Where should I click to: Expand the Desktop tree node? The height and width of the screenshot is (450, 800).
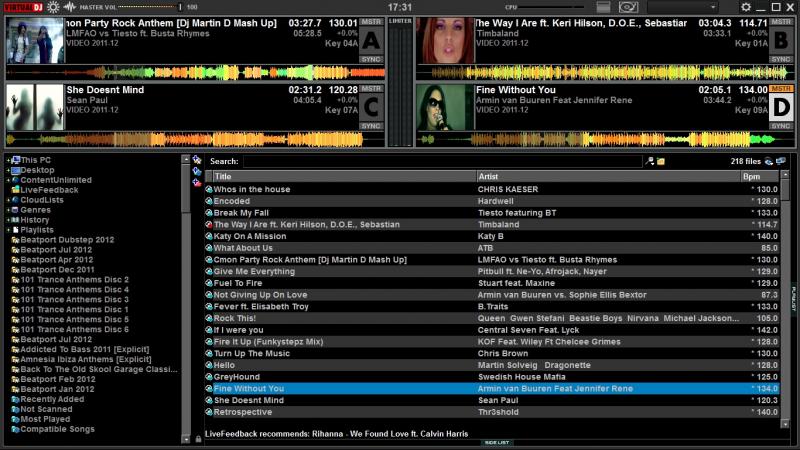tap(8, 170)
